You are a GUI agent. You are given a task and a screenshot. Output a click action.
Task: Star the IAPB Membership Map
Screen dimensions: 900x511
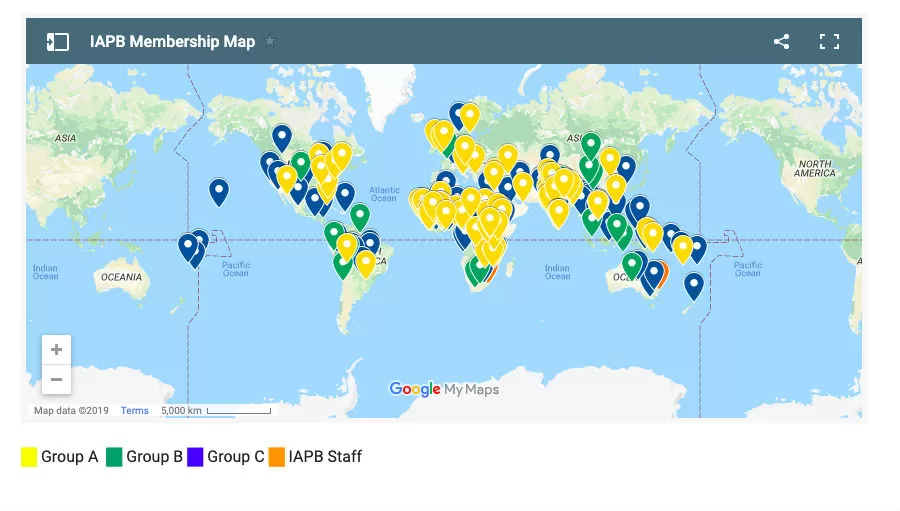(270, 41)
